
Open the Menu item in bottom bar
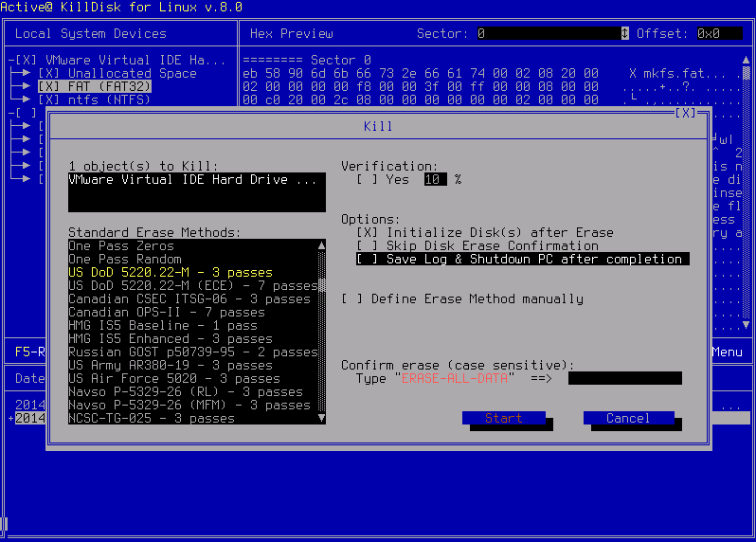click(727, 352)
